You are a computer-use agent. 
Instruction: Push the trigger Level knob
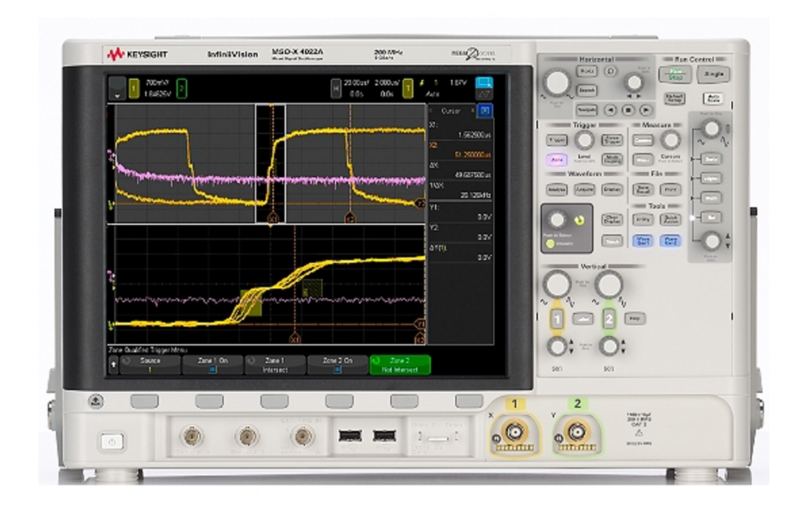(x=584, y=140)
